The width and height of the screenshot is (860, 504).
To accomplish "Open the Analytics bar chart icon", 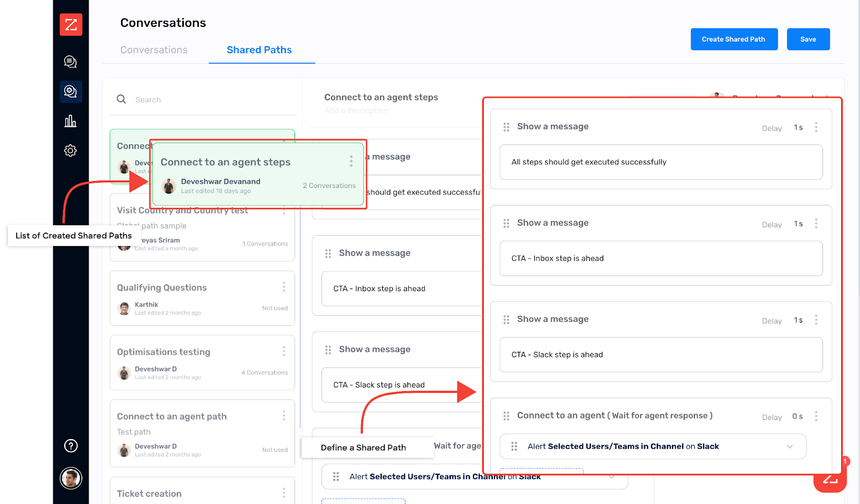I will coord(70,121).
